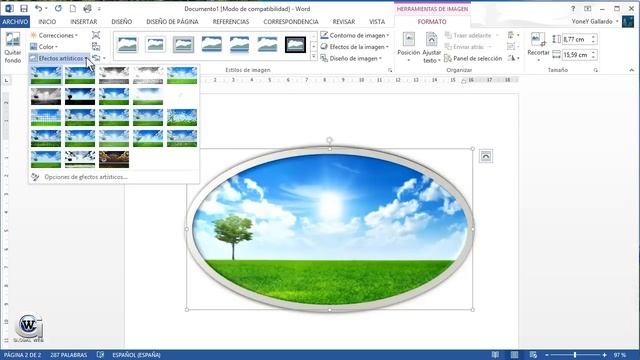Click the Reset Picture icon
640x360 pixels.
click(96, 58)
